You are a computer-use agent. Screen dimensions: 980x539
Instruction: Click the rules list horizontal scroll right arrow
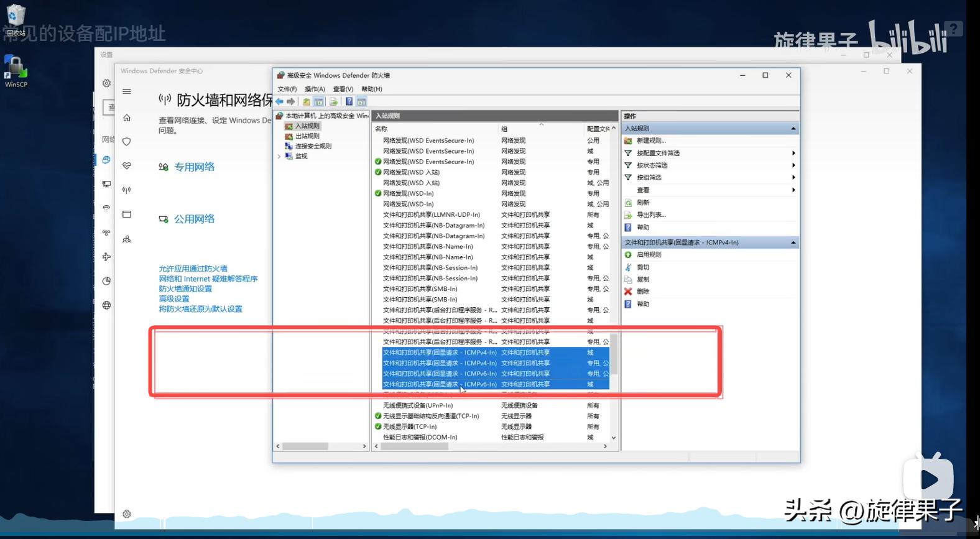pos(605,446)
